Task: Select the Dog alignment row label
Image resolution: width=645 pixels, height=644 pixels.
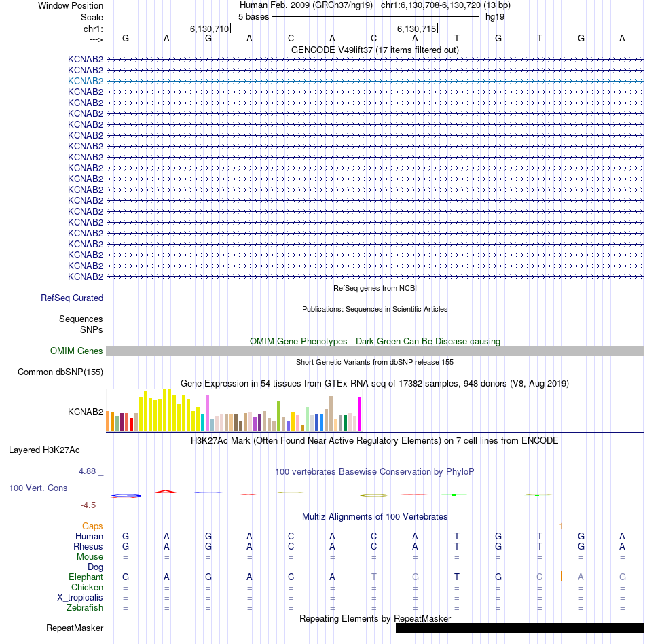Action: coord(96,567)
